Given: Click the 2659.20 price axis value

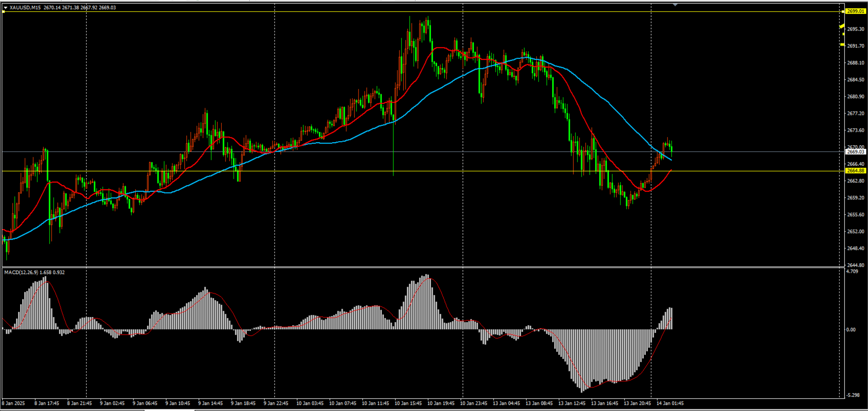Looking at the screenshot, I should coord(856,198).
